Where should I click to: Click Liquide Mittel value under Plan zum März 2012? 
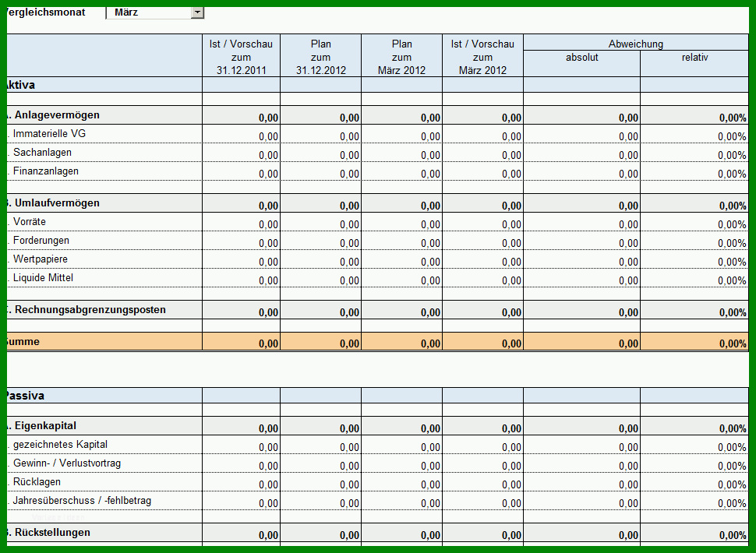430,280
